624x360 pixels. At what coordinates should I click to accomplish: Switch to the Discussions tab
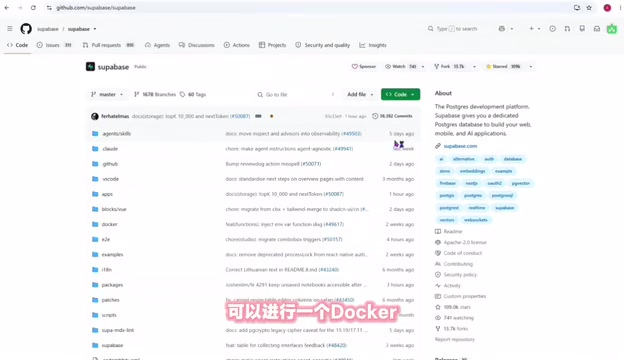tap(197, 45)
